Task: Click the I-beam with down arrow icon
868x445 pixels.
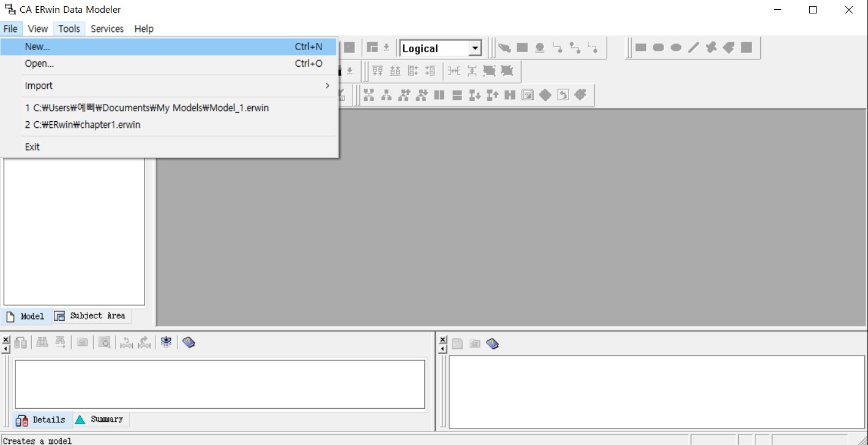Action: click(474, 95)
